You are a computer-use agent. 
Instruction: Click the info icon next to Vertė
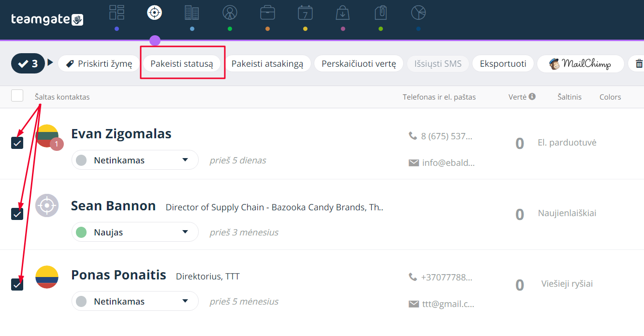[532, 97]
